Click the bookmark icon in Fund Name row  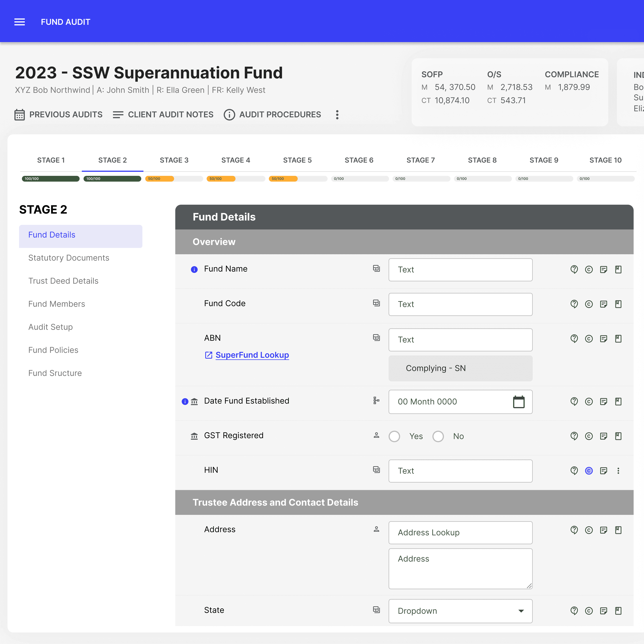[x=618, y=269]
